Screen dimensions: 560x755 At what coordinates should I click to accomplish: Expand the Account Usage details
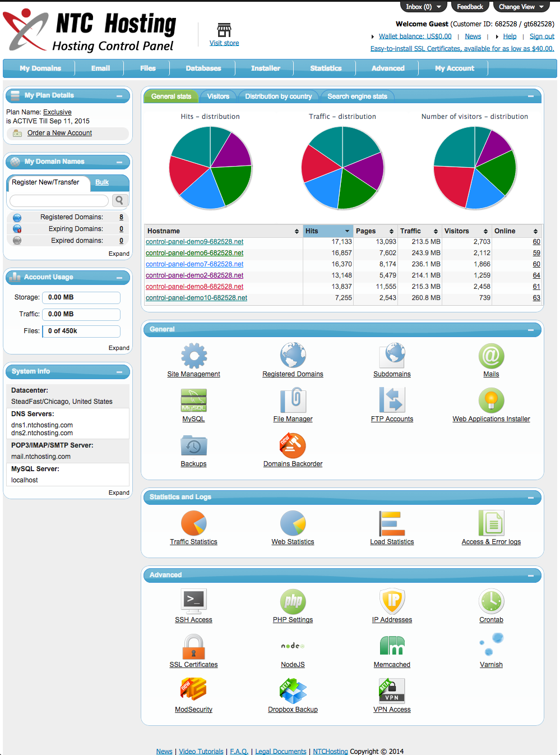click(119, 348)
